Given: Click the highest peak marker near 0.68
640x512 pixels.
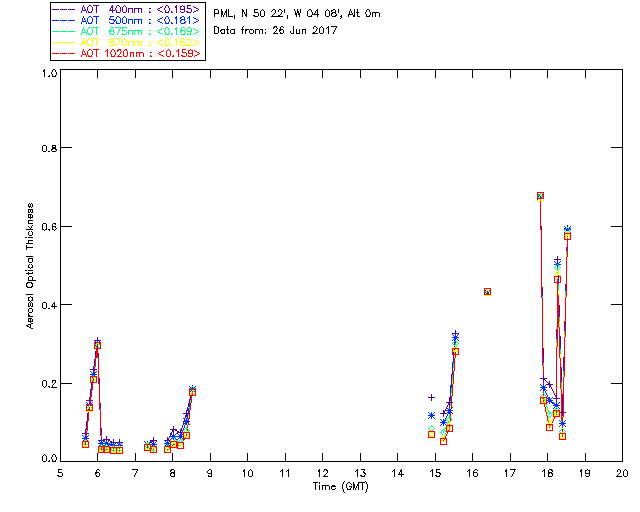Looking at the screenshot, I should point(540,196).
